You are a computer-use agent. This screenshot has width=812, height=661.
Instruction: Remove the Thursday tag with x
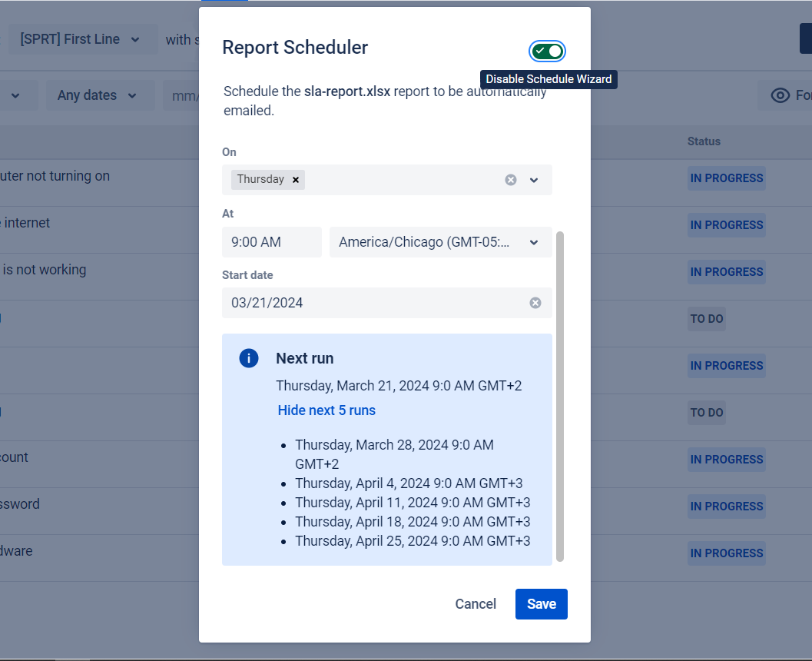coord(296,180)
